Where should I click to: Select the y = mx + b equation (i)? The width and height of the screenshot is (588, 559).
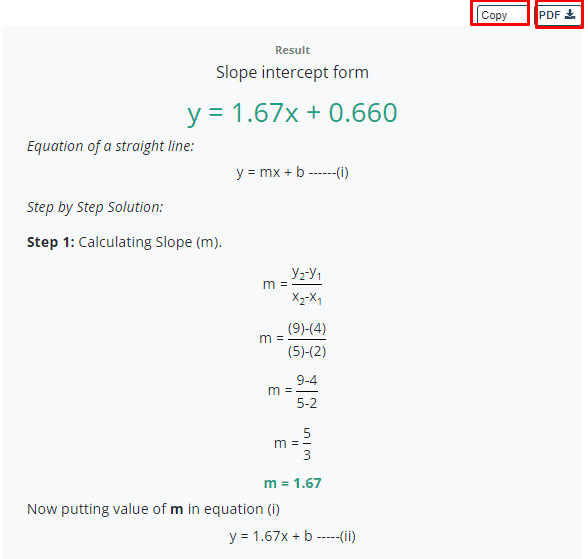(x=292, y=172)
